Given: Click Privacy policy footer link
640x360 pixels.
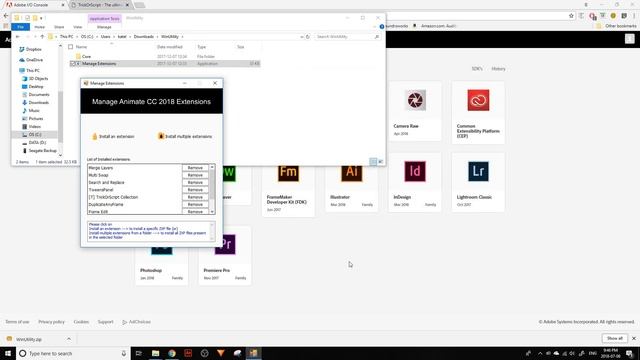Looking at the screenshot, I should pyautogui.click(x=51, y=322).
